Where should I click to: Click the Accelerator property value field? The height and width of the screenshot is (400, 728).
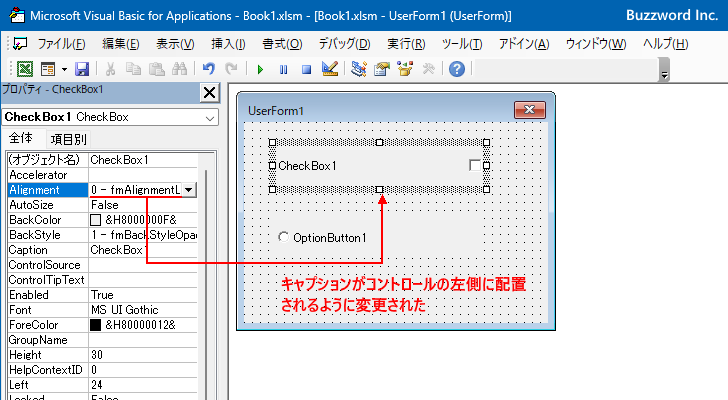coord(143,175)
